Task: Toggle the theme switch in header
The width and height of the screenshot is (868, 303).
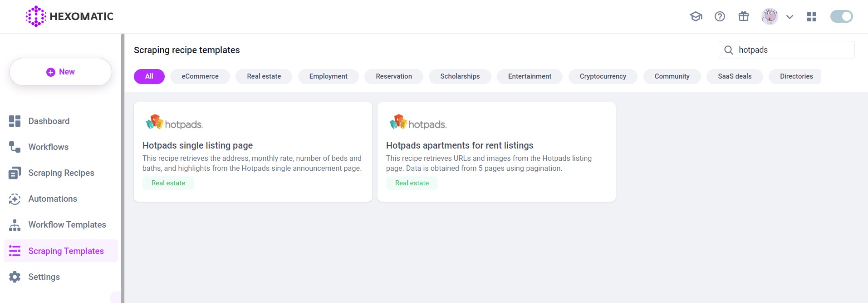Action: 841,17
